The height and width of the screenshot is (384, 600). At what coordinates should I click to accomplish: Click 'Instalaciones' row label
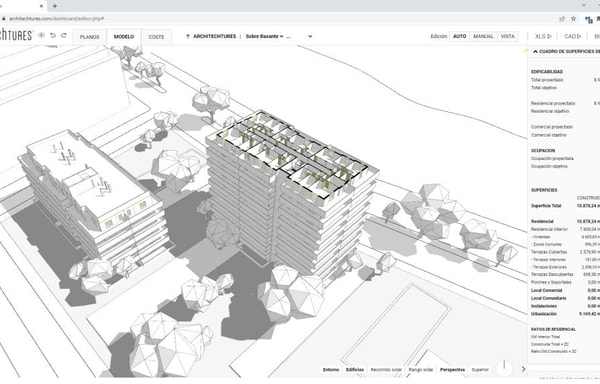point(544,306)
